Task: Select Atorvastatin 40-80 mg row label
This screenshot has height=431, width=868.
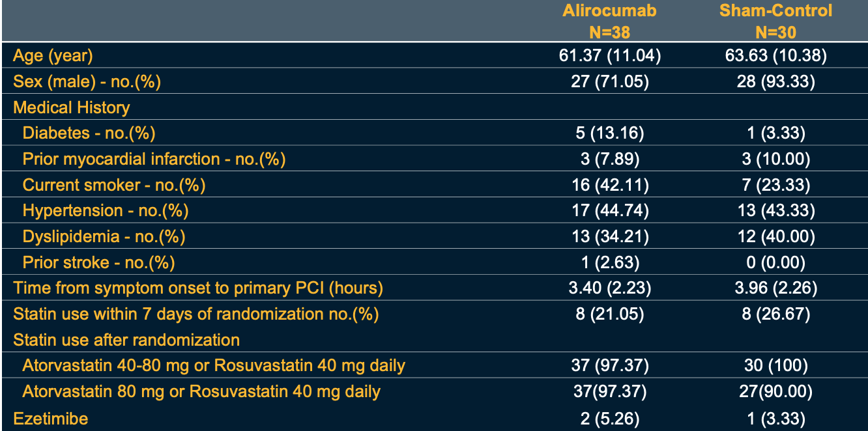Action: tap(214, 366)
